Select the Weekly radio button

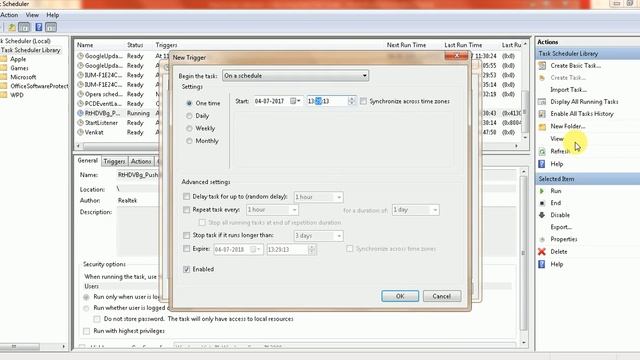click(x=189, y=129)
